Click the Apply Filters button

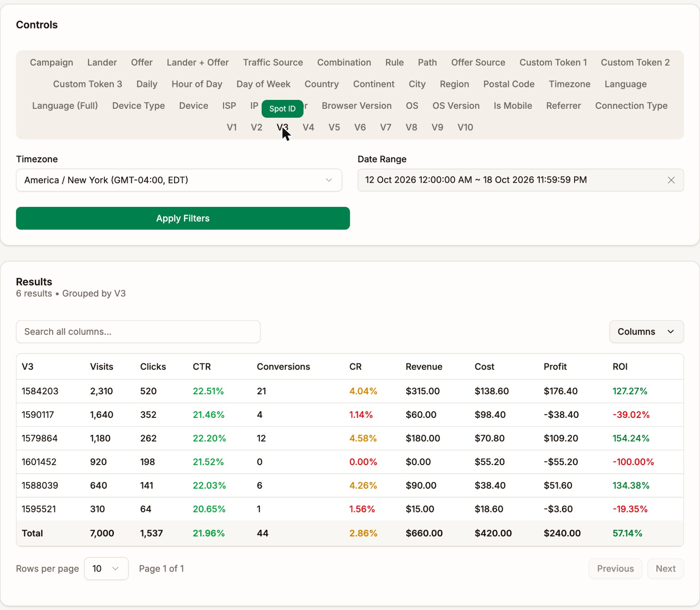183,218
